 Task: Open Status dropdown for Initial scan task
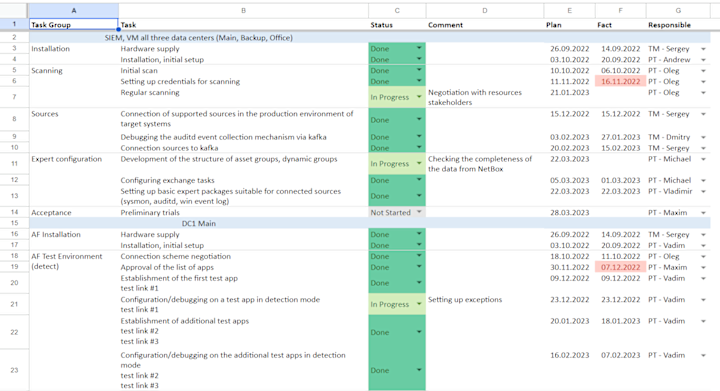coord(419,70)
